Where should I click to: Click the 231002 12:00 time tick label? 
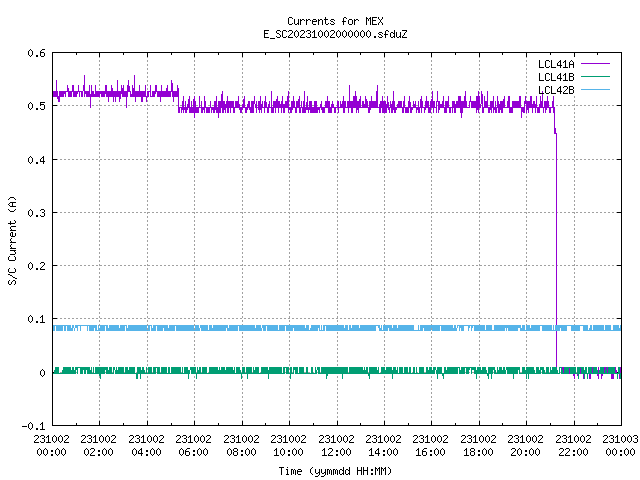[x=336, y=446]
